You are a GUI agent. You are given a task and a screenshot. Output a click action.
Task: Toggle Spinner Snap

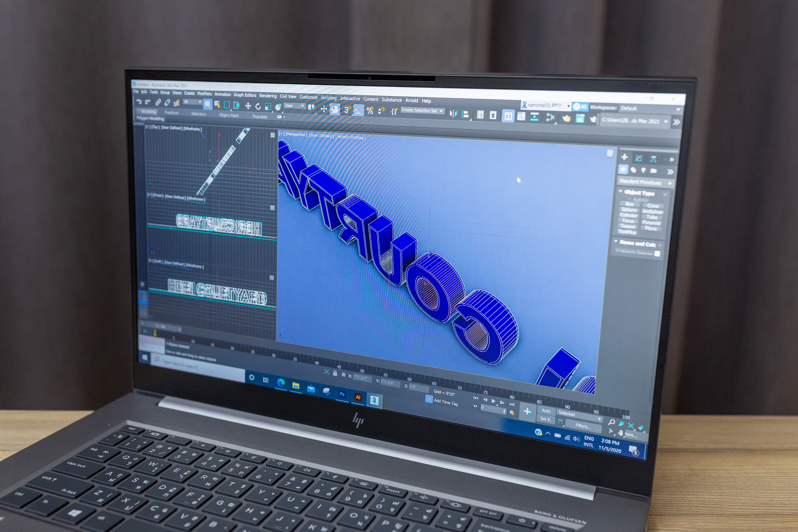(381, 111)
